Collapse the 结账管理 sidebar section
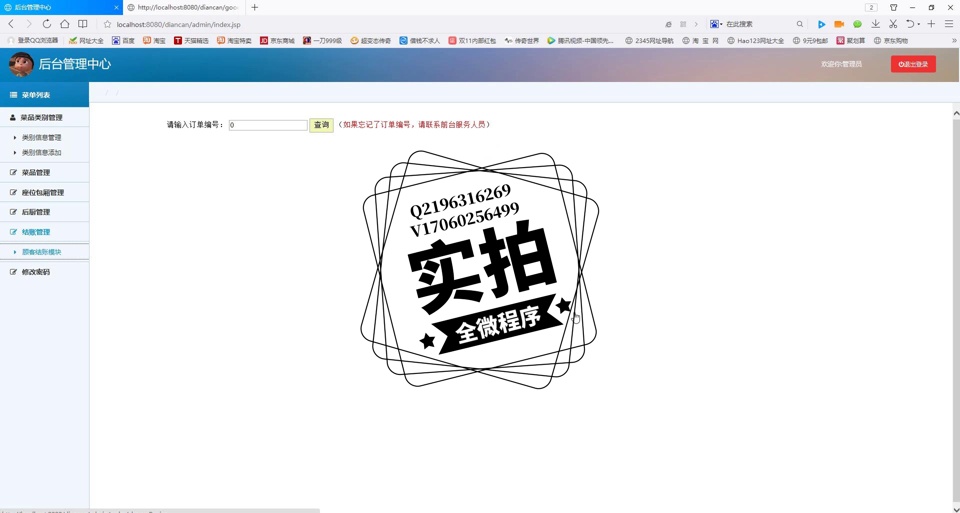The image size is (960, 513). pos(36,232)
